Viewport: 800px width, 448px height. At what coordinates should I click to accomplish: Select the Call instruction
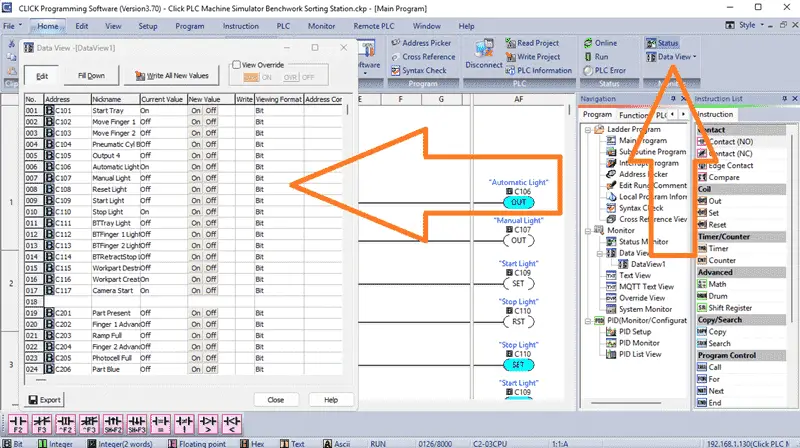pyautogui.click(x=709, y=367)
